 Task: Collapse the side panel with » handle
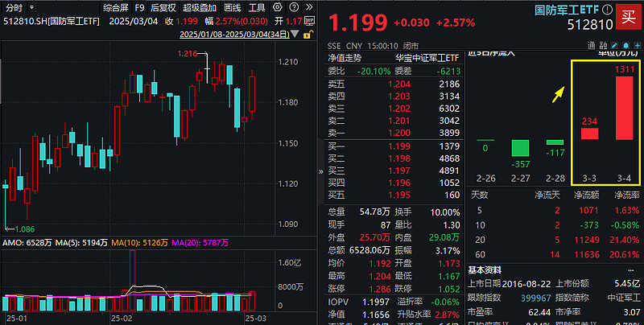(x=320, y=171)
